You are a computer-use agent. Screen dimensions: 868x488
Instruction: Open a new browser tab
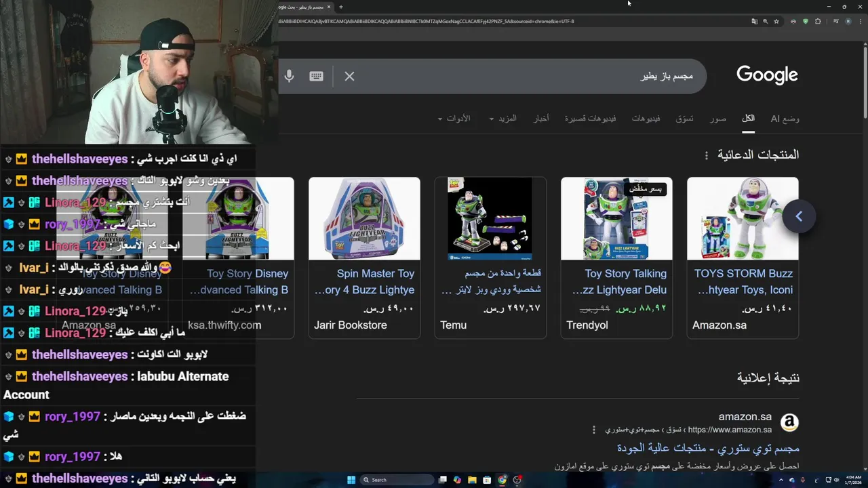point(341,7)
